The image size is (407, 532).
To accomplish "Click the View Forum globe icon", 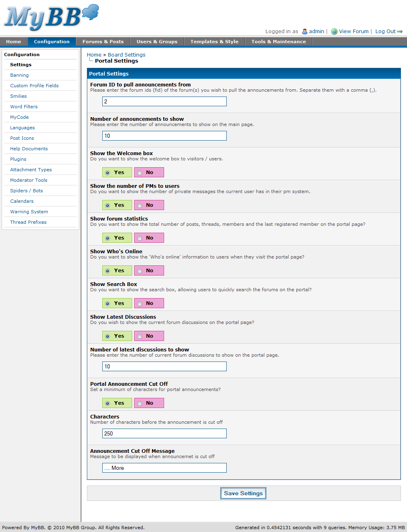I will click(334, 32).
